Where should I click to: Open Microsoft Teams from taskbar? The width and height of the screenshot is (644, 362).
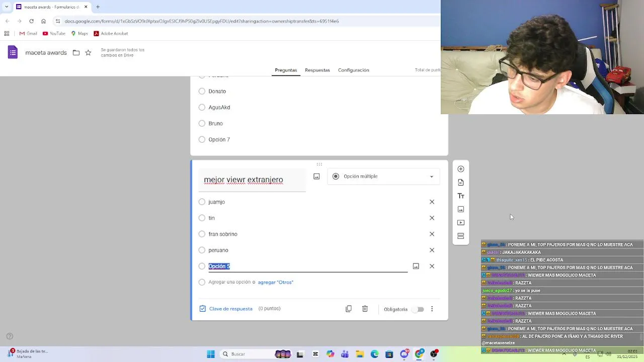click(345, 354)
